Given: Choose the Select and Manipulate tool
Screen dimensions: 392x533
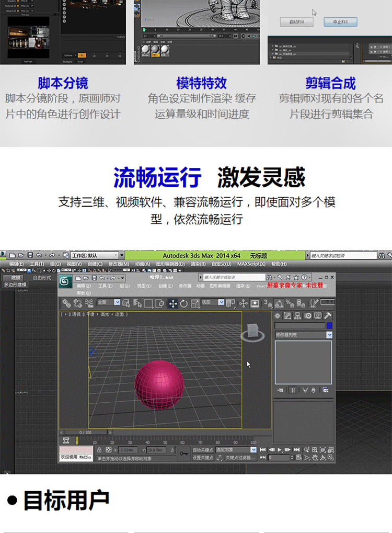Looking at the screenshot, I should (x=243, y=303).
